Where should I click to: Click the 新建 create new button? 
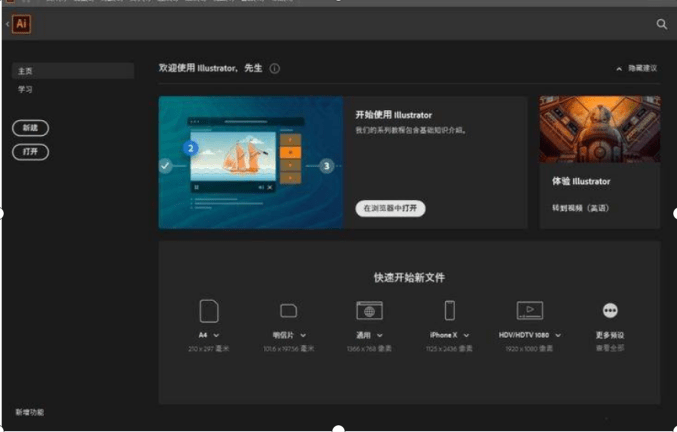coord(30,128)
